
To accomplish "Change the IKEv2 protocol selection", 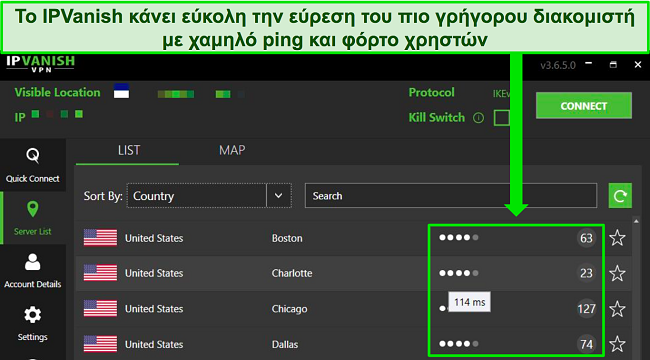I will pos(502,94).
